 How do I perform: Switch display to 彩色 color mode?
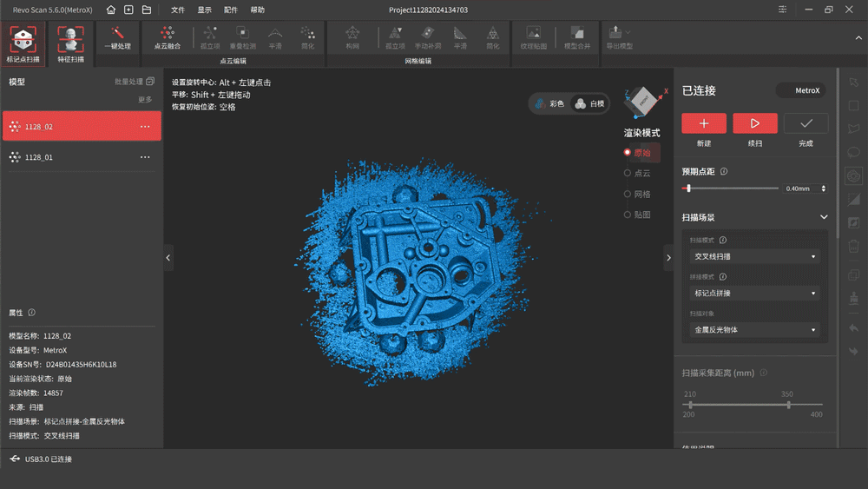pyautogui.click(x=549, y=103)
